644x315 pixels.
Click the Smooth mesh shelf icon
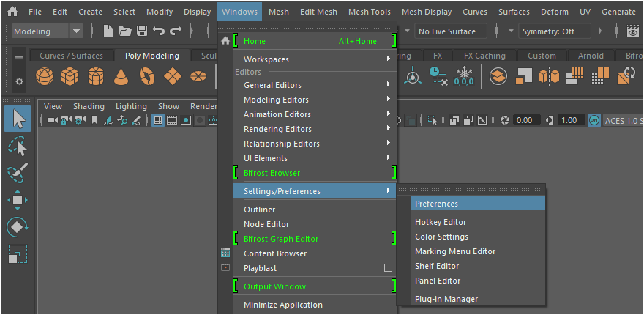point(575,76)
